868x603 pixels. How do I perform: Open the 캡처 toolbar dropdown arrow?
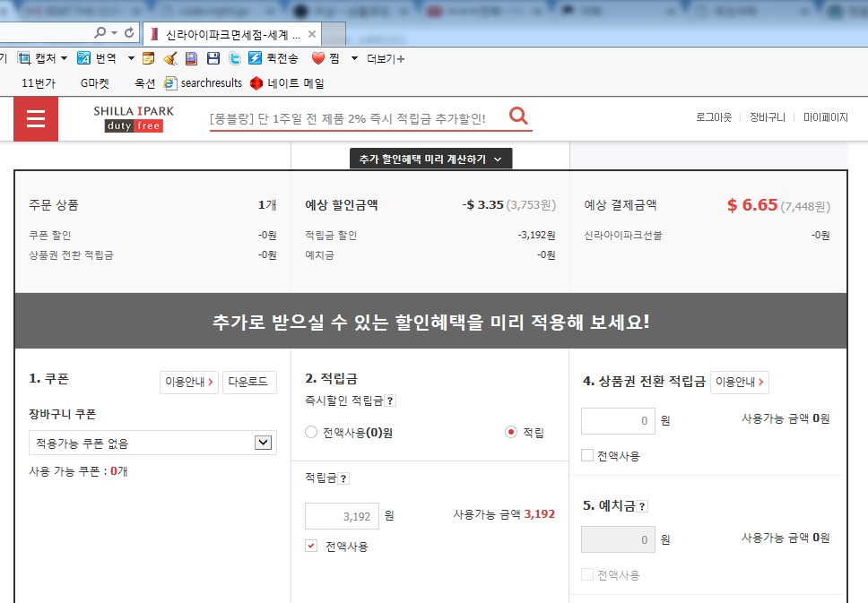pyautogui.click(x=64, y=58)
